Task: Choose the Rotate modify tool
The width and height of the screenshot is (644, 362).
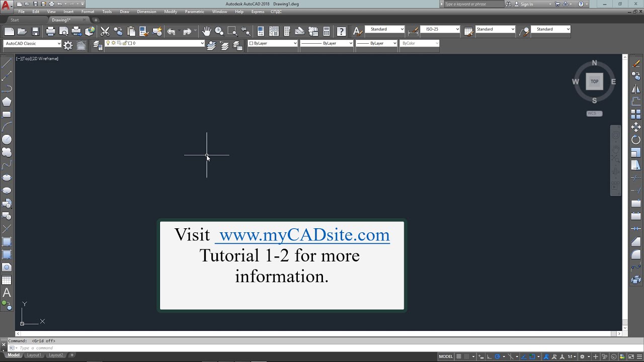Action: pos(636,140)
